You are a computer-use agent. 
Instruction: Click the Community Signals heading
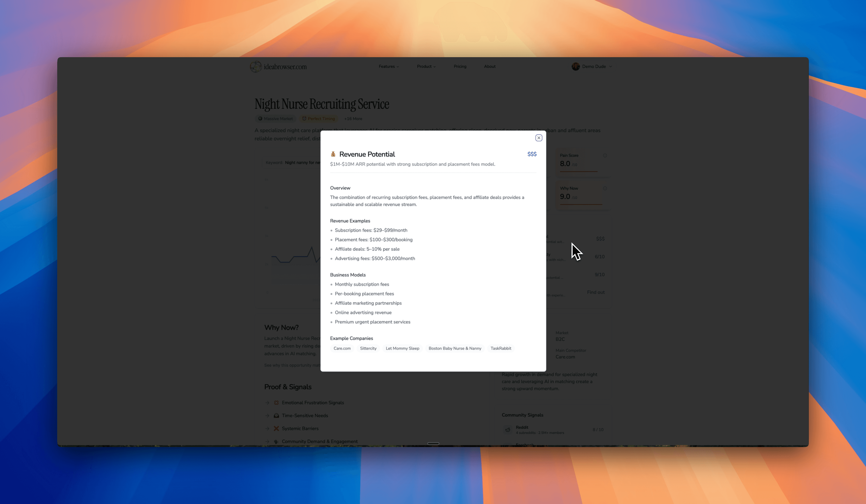[522, 415]
